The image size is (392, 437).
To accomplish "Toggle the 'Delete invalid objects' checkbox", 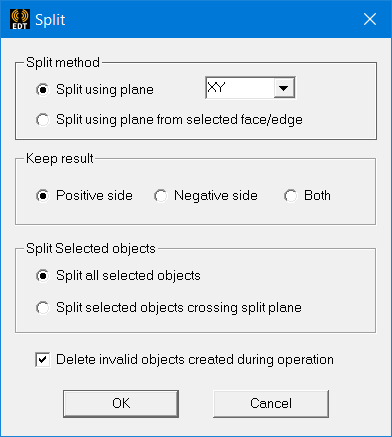I will point(43,360).
